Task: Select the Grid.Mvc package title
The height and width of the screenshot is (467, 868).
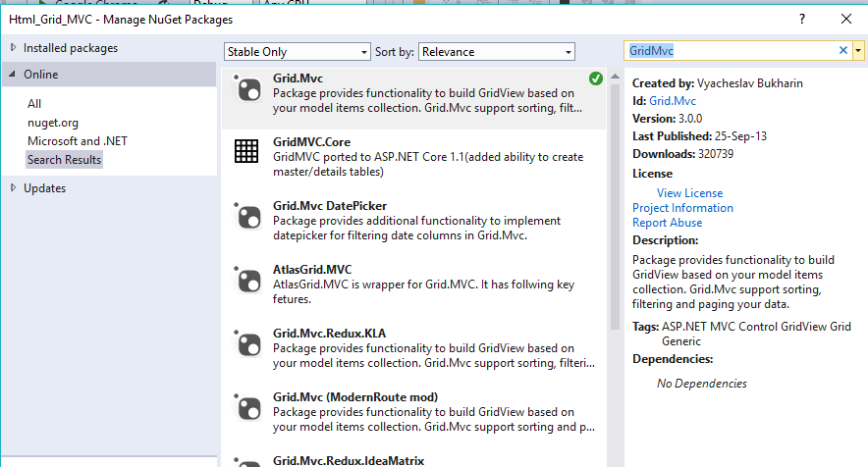Action: [298, 78]
